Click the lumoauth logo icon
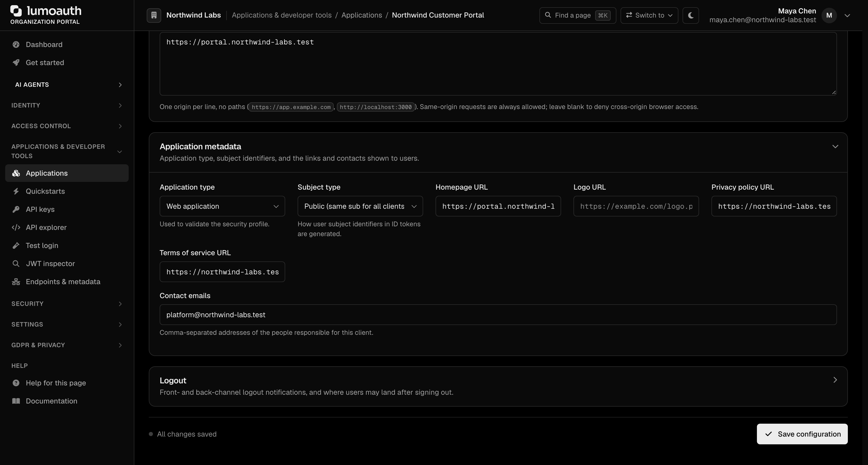 [x=16, y=11]
